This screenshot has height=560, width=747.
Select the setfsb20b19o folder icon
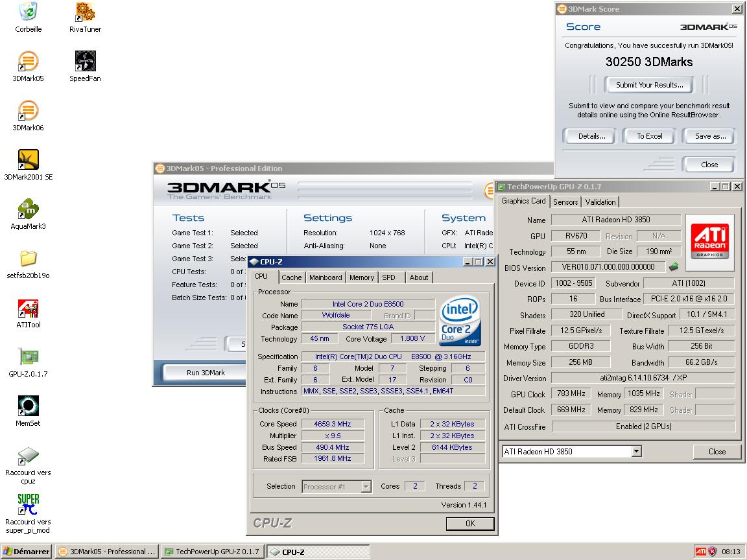[28, 258]
